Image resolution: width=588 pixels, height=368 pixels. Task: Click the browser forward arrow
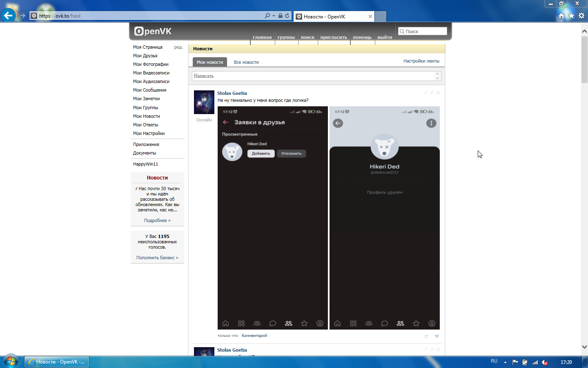pyautogui.click(x=22, y=16)
